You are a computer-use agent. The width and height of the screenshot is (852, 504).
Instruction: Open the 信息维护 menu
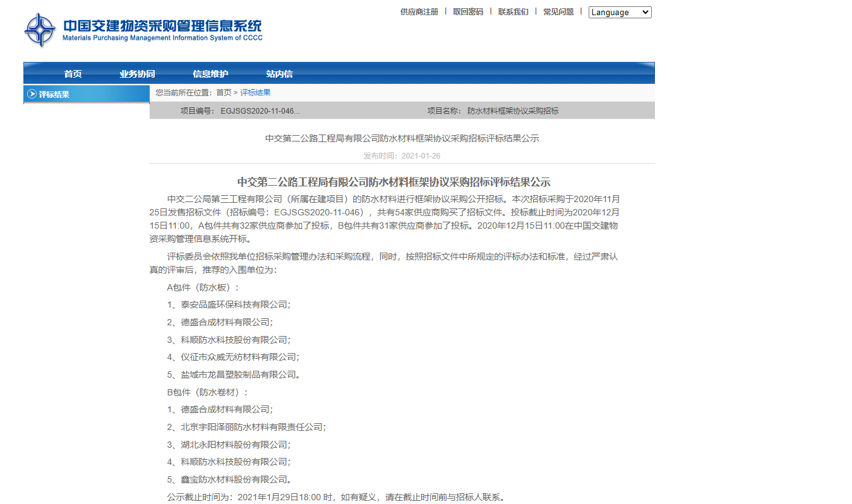[210, 74]
